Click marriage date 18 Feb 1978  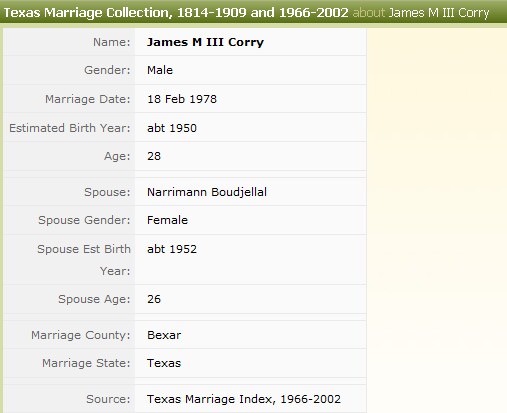pyautogui.click(x=182, y=99)
